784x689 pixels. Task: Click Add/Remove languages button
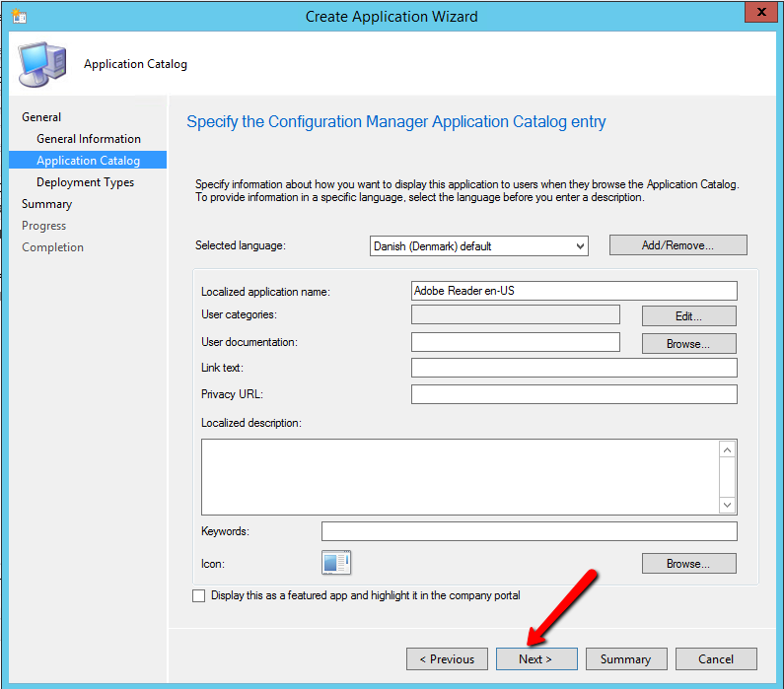coord(677,245)
